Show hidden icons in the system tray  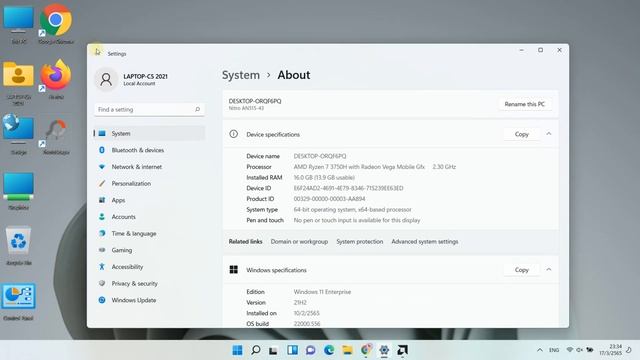coord(540,350)
